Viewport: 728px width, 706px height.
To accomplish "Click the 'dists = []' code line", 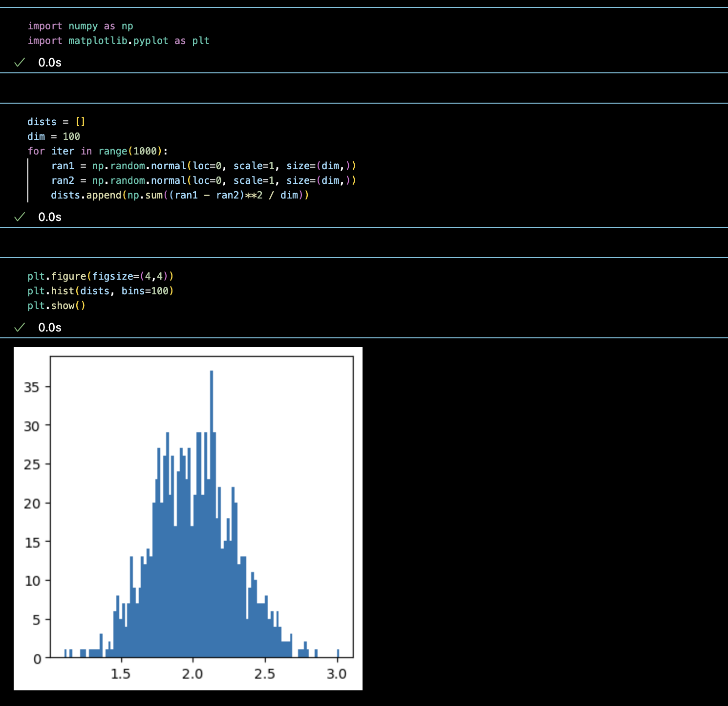I will (56, 122).
